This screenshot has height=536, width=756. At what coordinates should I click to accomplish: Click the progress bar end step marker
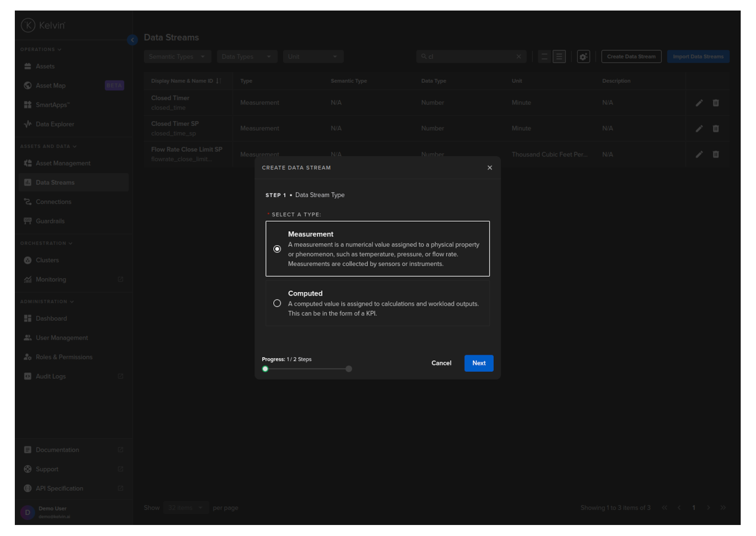349,369
